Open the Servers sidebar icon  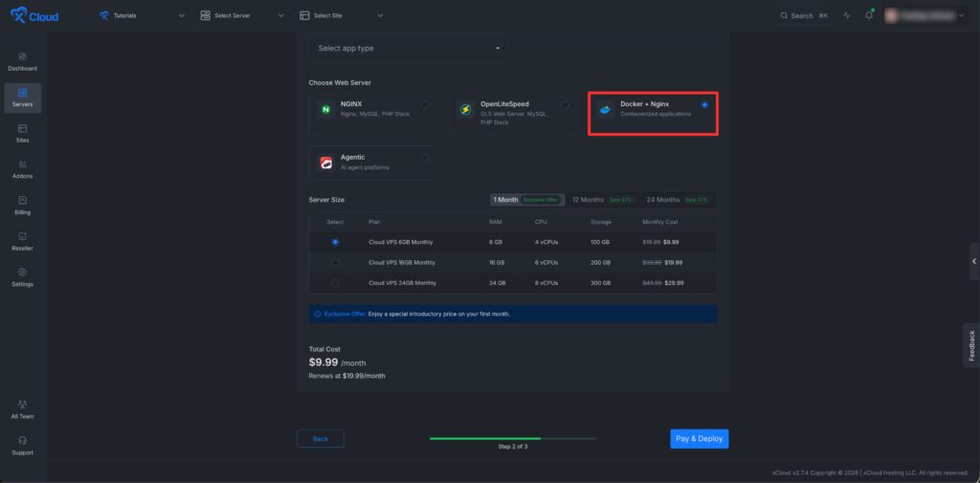[x=23, y=93]
